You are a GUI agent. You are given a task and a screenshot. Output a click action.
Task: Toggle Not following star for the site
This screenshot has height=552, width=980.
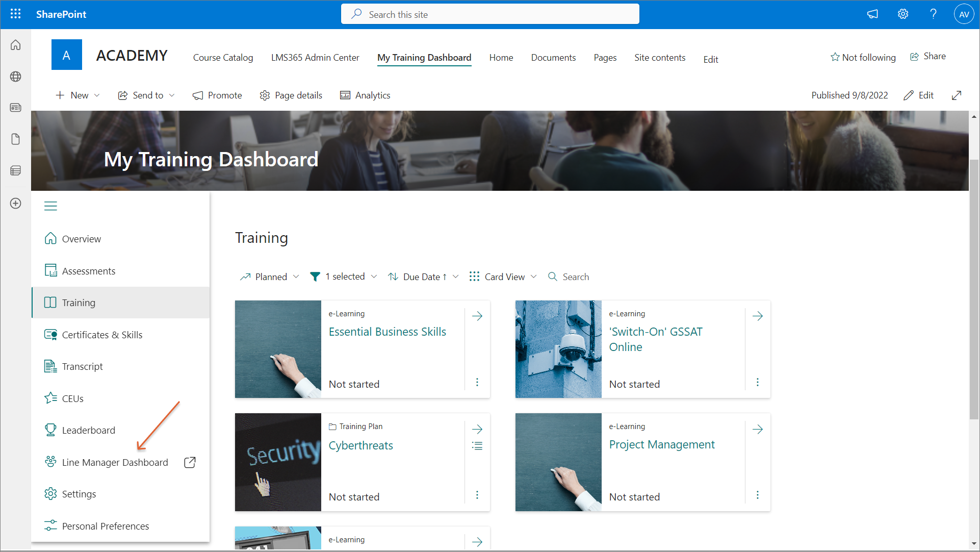pos(863,57)
